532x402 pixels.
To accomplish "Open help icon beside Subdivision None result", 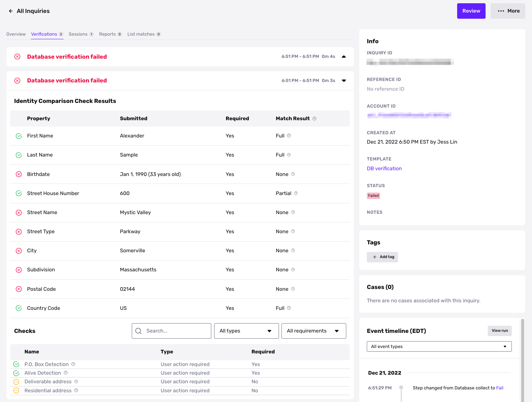I will (x=293, y=270).
